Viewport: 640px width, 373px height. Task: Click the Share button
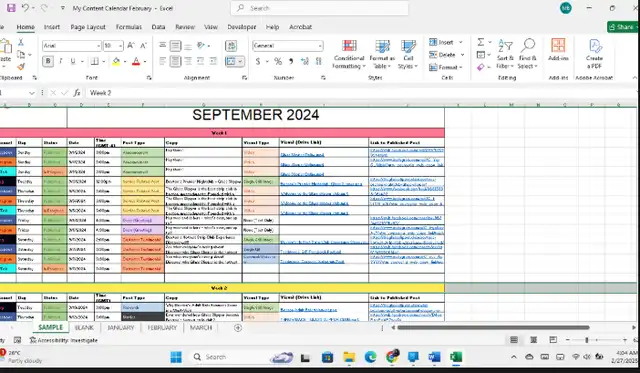(622, 27)
